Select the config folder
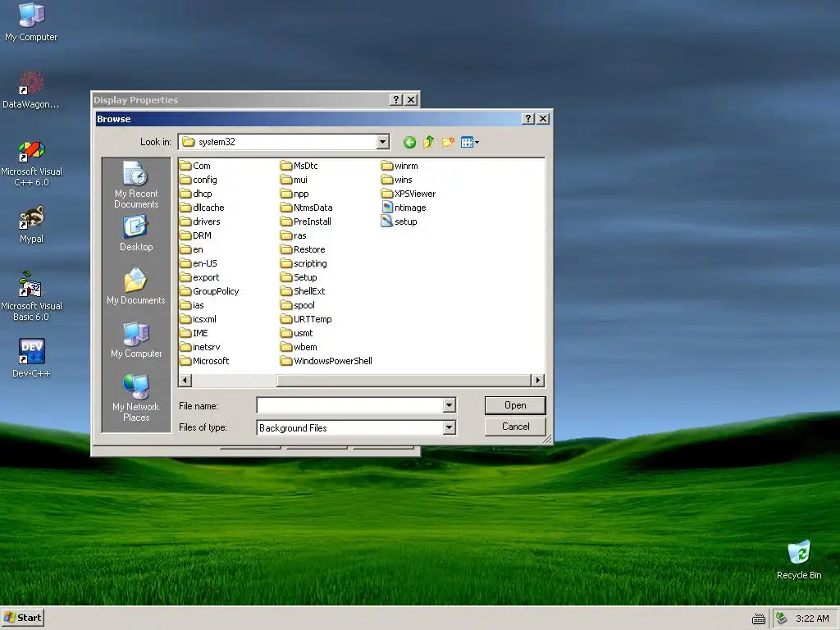840x630 pixels. pyautogui.click(x=199, y=180)
